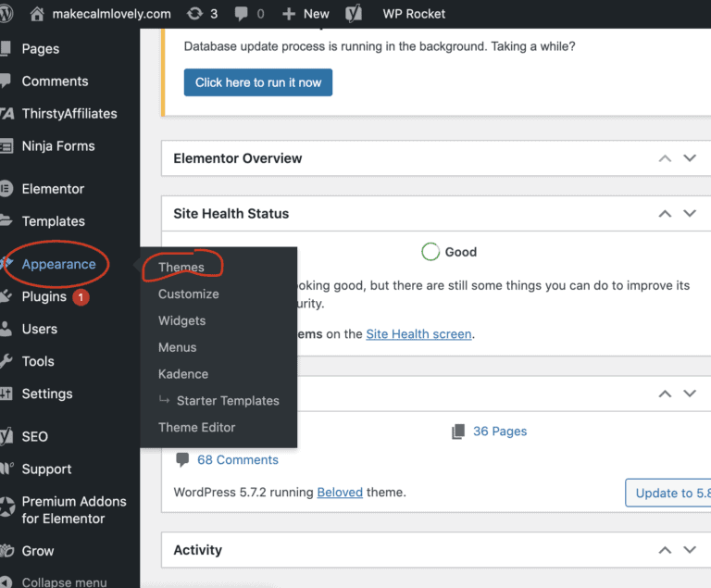Visit makecalmlovely.com site name link

[111, 14]
